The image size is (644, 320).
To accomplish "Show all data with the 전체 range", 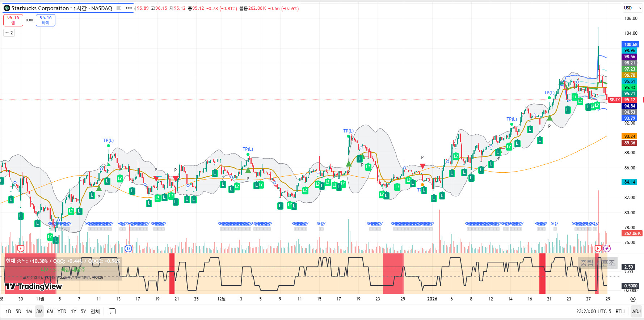I will pos(95,311).
